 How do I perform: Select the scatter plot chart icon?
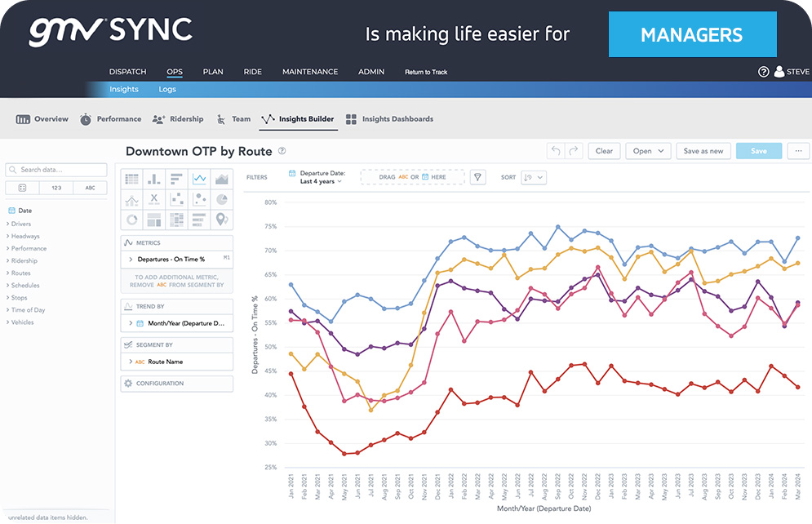coord(176,199)
